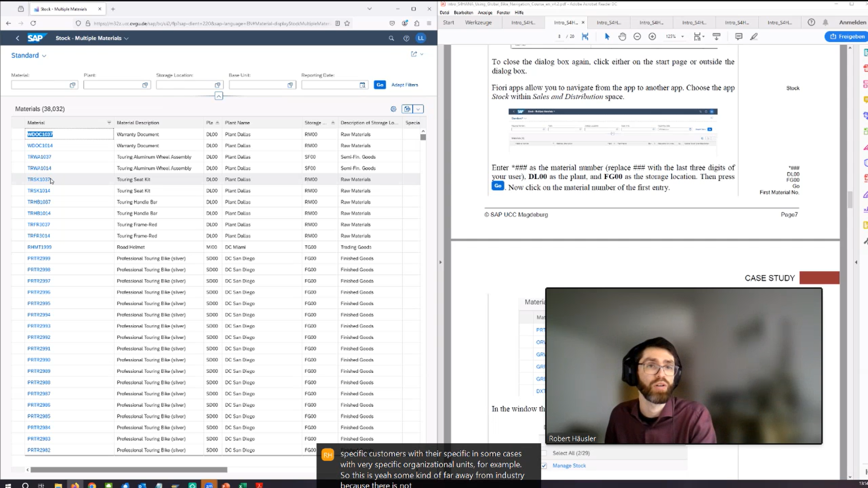Open the 125% zoom level dropdown

[x=682, y=37]
